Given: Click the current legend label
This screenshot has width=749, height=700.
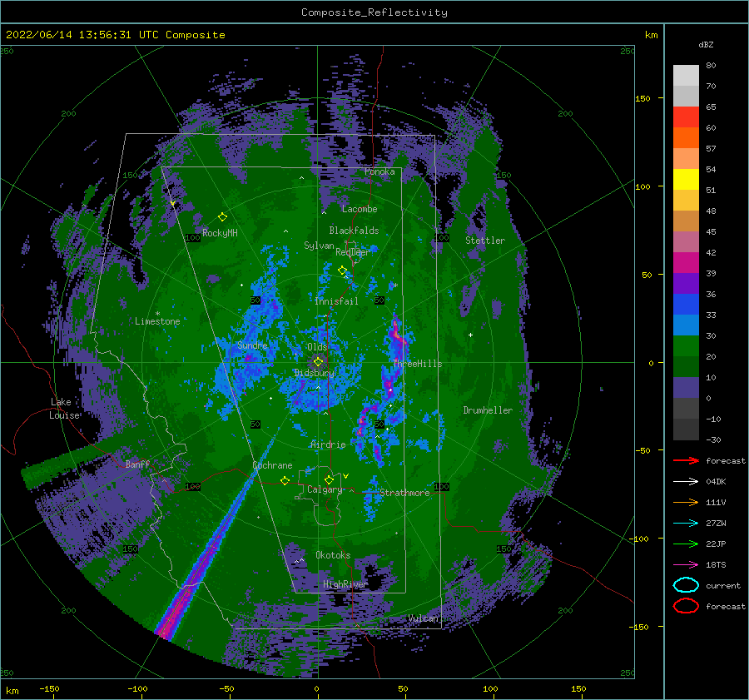Looking at the screenshot, I should click(x=723, y=585).
